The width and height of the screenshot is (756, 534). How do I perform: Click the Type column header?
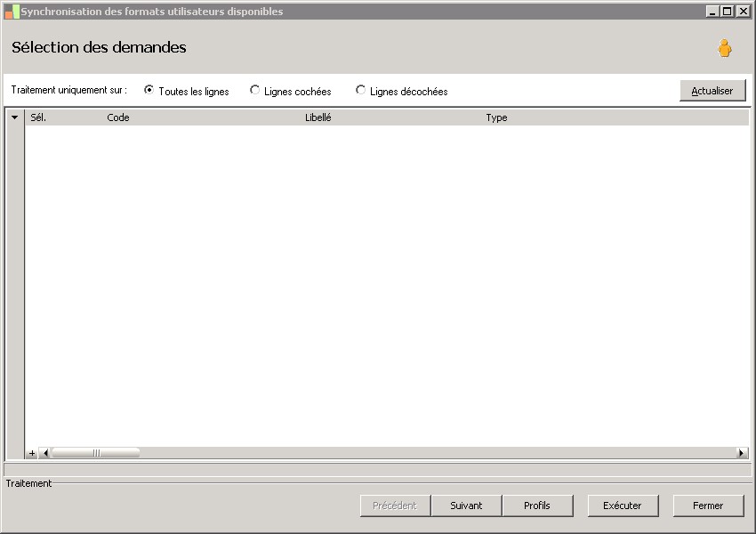tap(496, 117)
